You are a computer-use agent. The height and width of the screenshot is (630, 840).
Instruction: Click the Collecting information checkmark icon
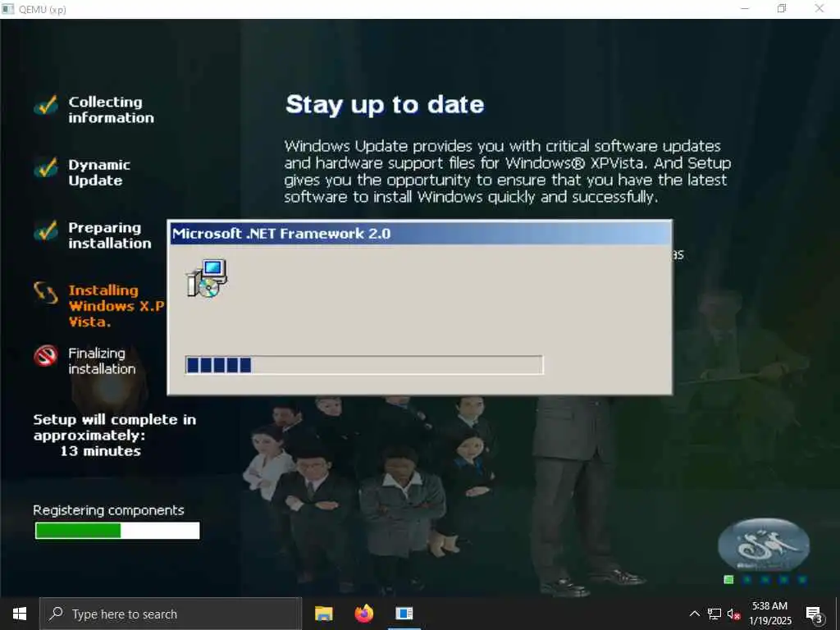[46, 106]
